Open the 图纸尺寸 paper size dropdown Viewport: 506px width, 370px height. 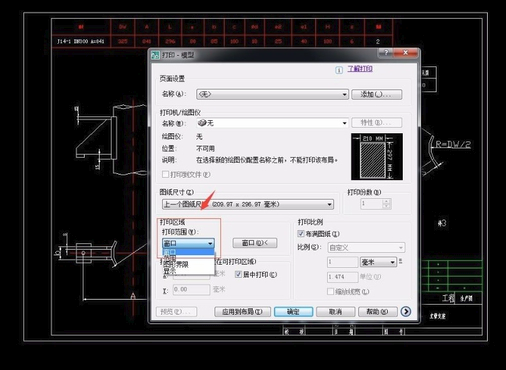click(x=248, y=204)
